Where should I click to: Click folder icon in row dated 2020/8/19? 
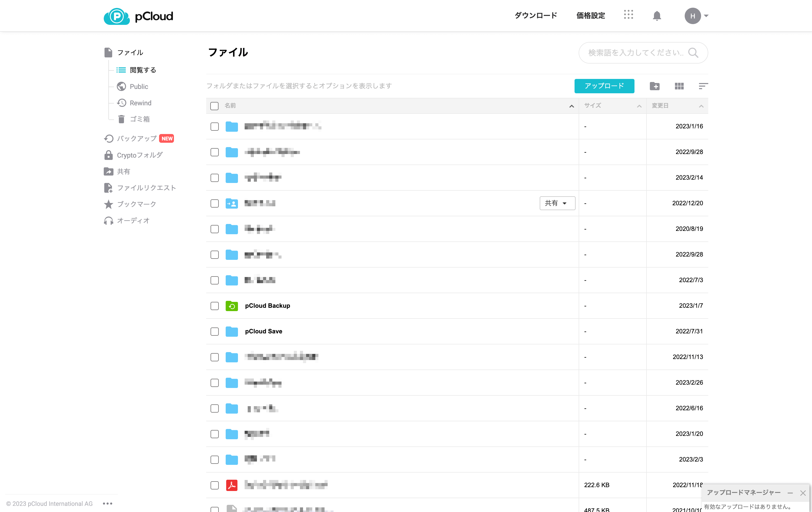point(232,229)
